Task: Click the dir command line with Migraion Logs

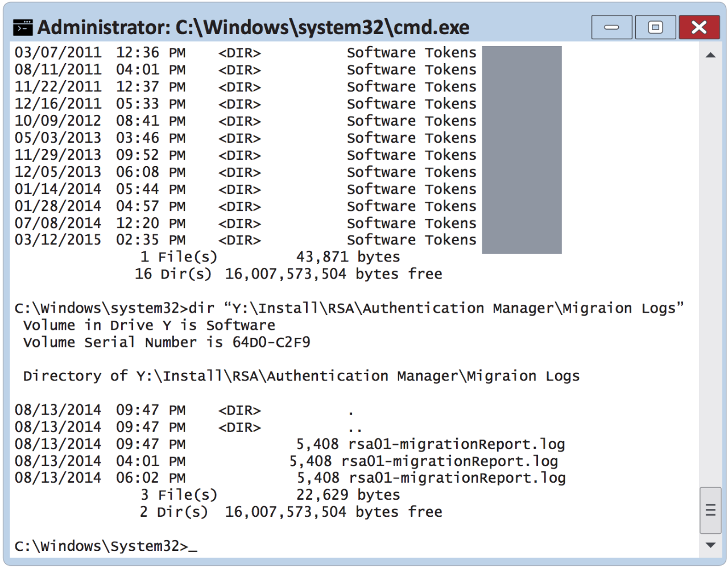Action: pyautogui.click(x=349, y=308)
